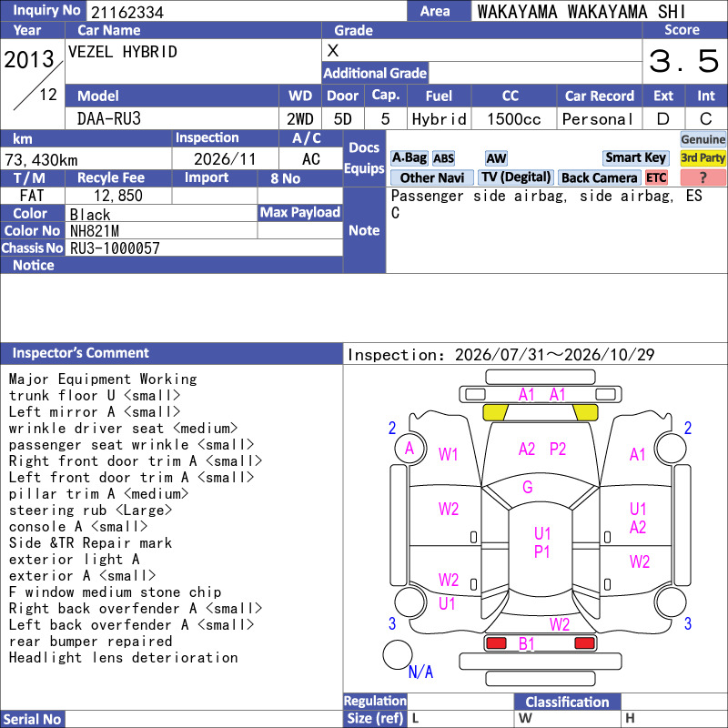Click comment 'F window medium stone chip'
The height and width of the screenshot is (728, 728).
click(116, 592)
